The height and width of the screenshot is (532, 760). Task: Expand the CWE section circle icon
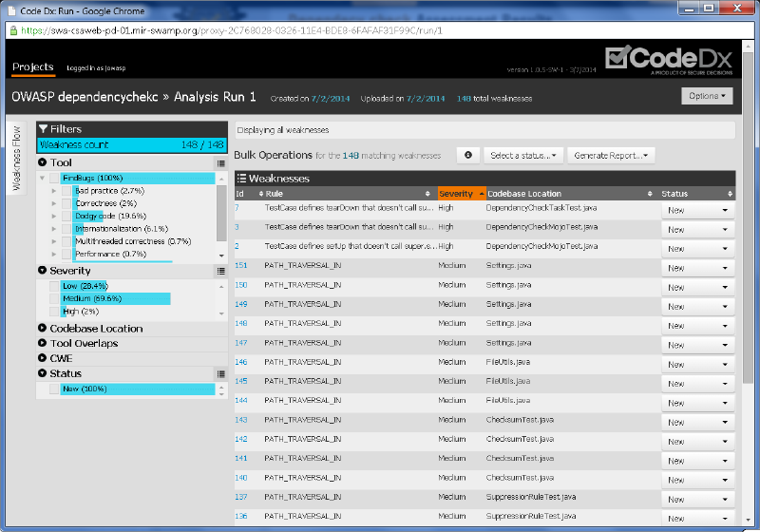coord(43,358)
